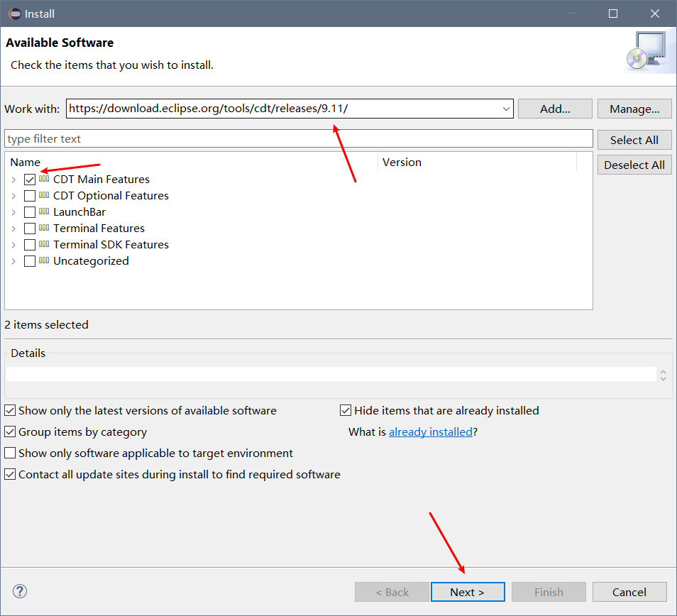This screenshot has width=677, height=616.
Task: Open the already installed link
Action: (431, 431)
